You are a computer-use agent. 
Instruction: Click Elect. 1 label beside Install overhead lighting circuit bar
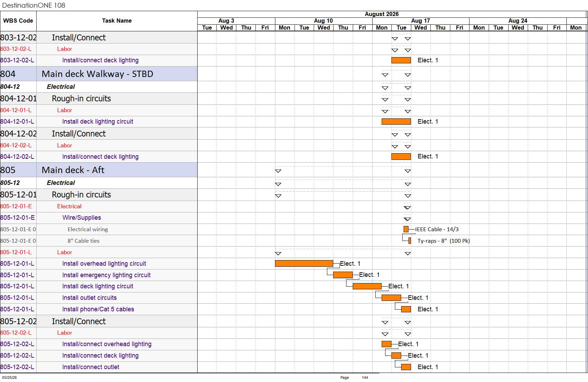[x=350, y=264]
